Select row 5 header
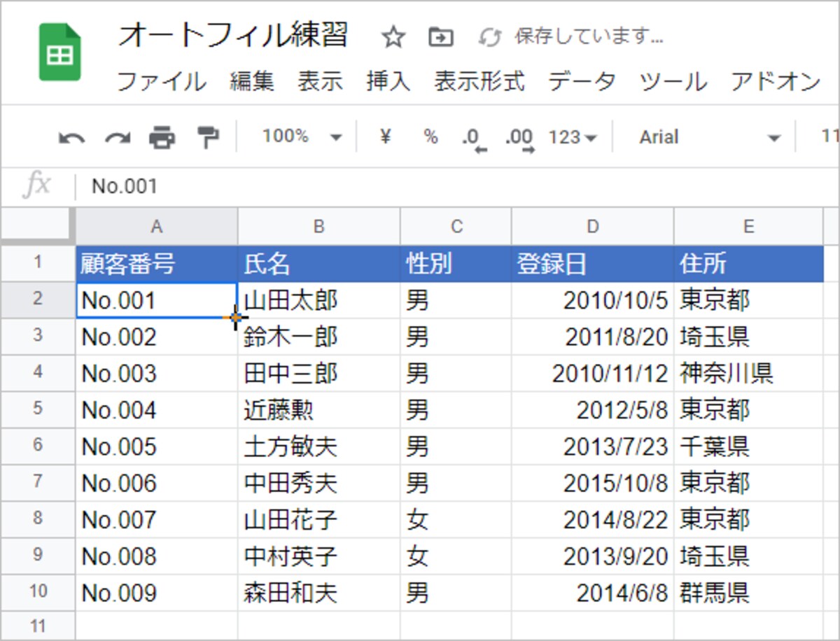 click(x=38, y=409)
